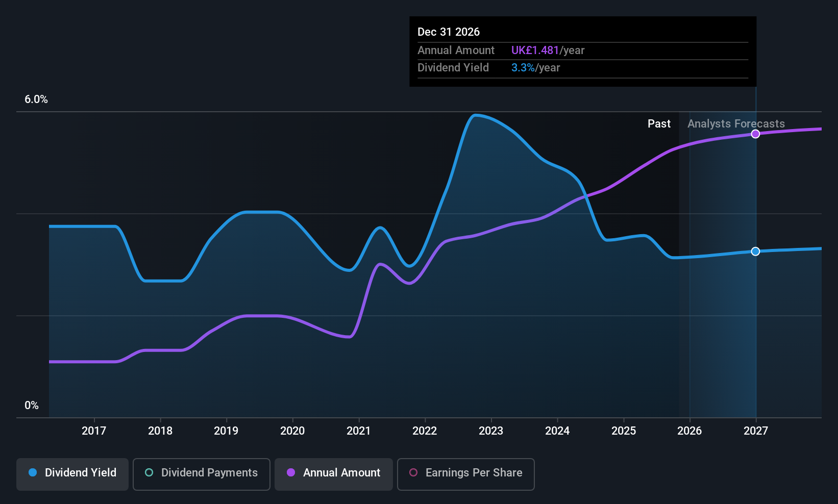Click the purple Annual Amount legend dot
Screen dimensions: 838x504
coord(290,473)
